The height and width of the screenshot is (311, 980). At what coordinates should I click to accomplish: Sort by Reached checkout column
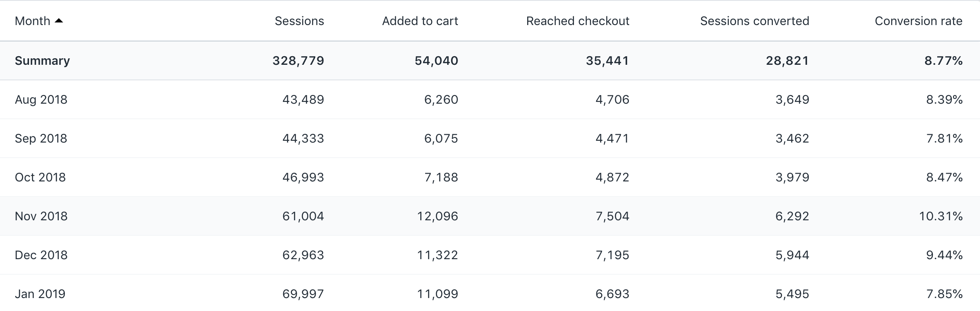tap(577, 21)
